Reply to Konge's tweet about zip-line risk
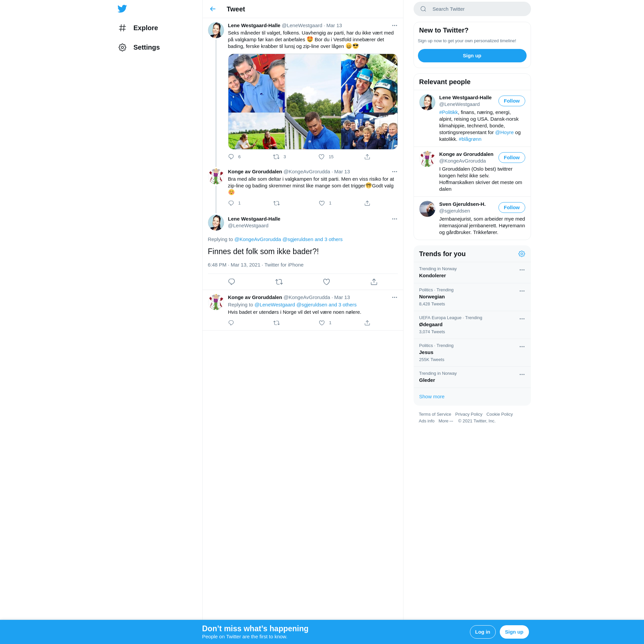 point(231,203)
